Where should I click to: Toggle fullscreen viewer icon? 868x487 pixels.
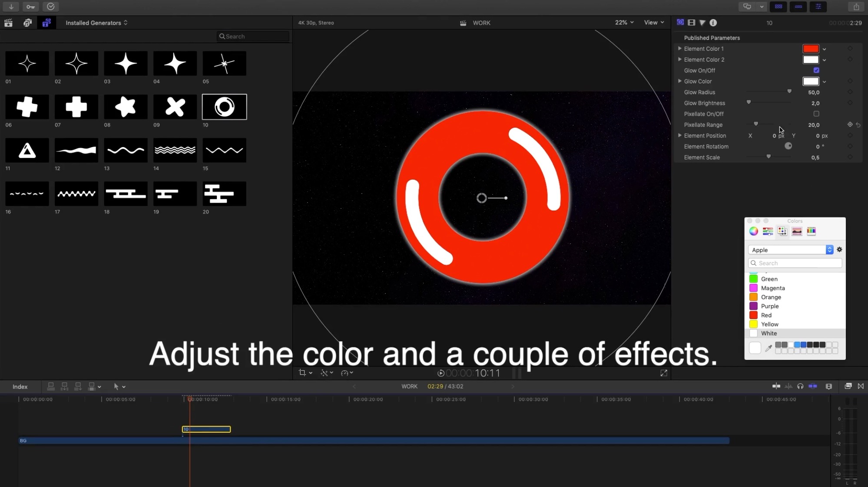[664, 373]
